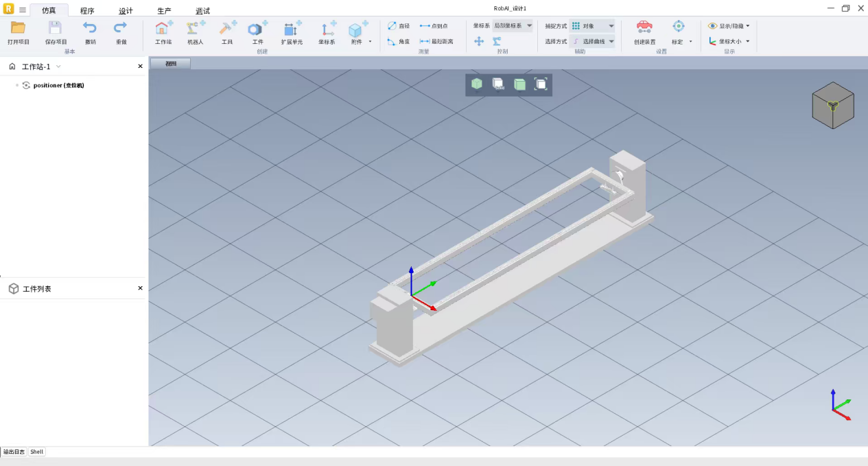
Task: Select the 直径 diameter measure tool
Action: coord(399,26)
